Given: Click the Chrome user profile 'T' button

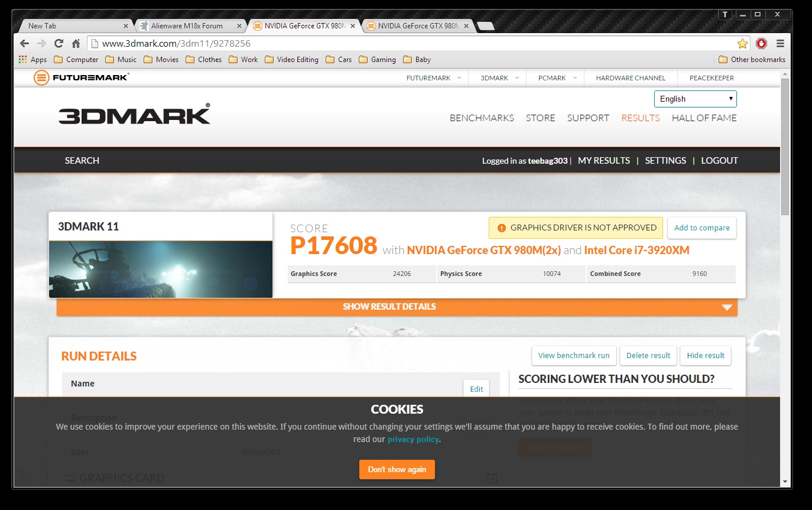Looking at the screenshot, I should pyautogui.click(x=725, y=14).
